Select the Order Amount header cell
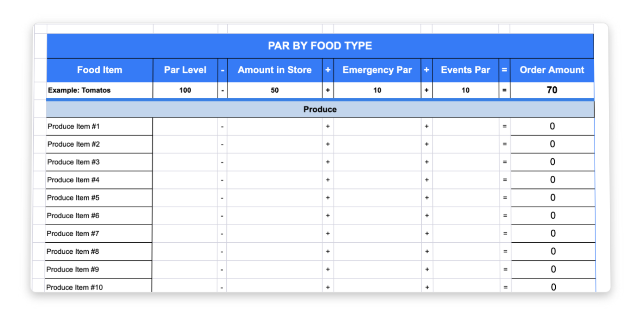The height and width of the screenshot is (323, 644). click(x=552, y=70)
